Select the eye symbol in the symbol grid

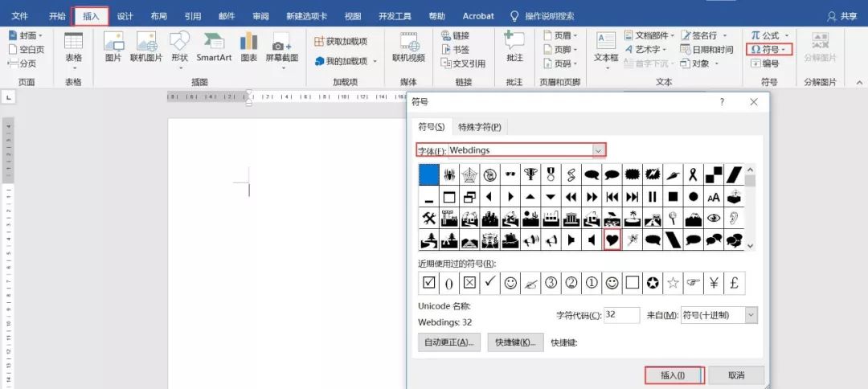(714, 218)
